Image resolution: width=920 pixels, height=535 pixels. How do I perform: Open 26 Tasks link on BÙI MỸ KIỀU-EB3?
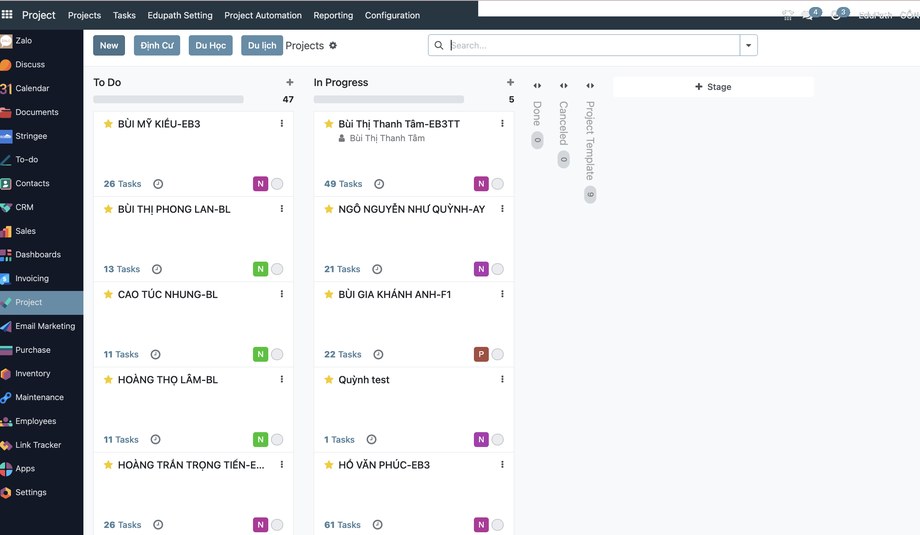123,184
